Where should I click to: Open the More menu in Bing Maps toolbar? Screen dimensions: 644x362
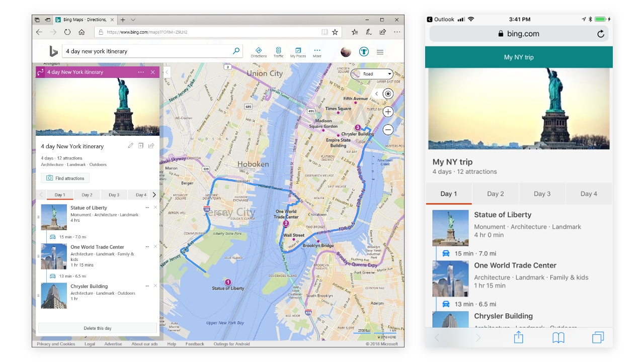[x=317, y=52]
